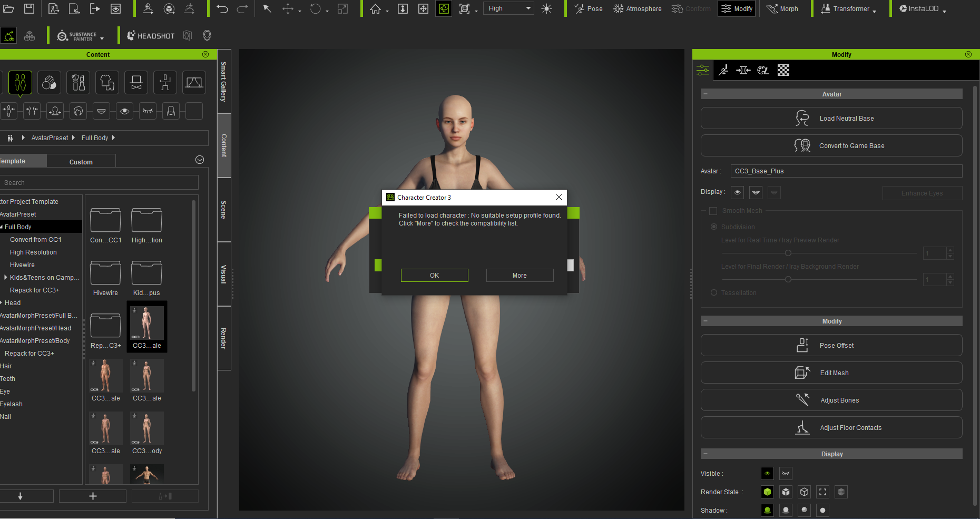Click Load Neutral Base button
The height and width of the screenshot is (519, 980).
pyautogui.click(x=831, y=119)
